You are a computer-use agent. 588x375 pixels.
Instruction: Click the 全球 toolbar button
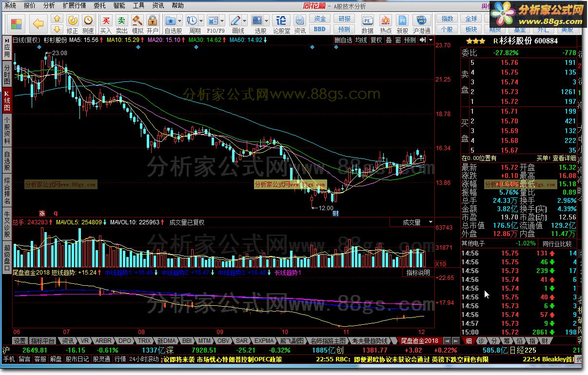(471, 19)
